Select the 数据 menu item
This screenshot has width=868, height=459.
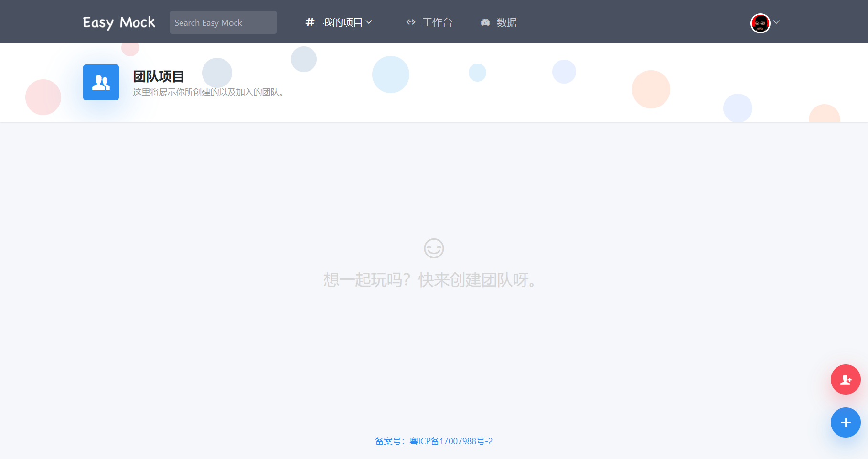click(x=506, y=22)
